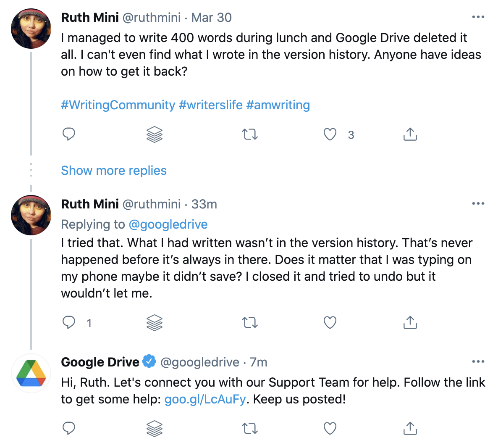
Task: Open the #WritingCommunity hashtag
Action: click(118, 105)
